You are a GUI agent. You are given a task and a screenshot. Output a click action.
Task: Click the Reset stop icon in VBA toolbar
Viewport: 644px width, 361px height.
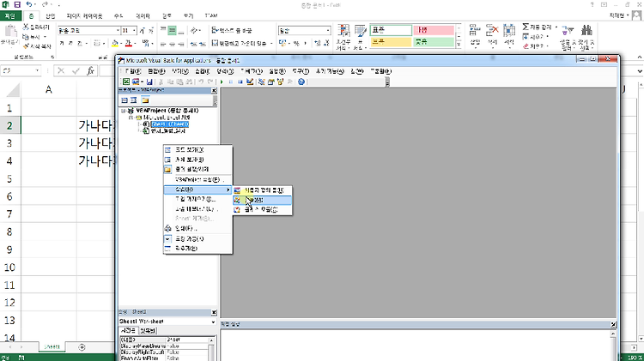coord(240,81)
